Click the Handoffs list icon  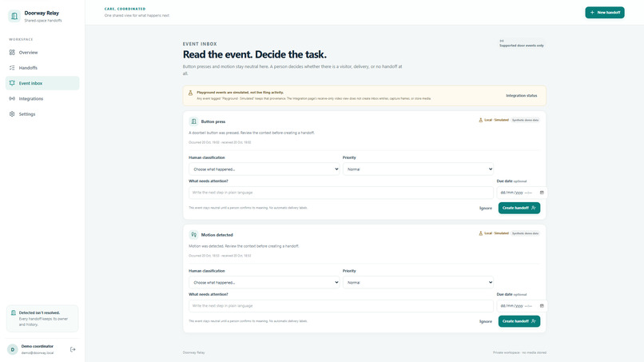(x=12, y=68)
